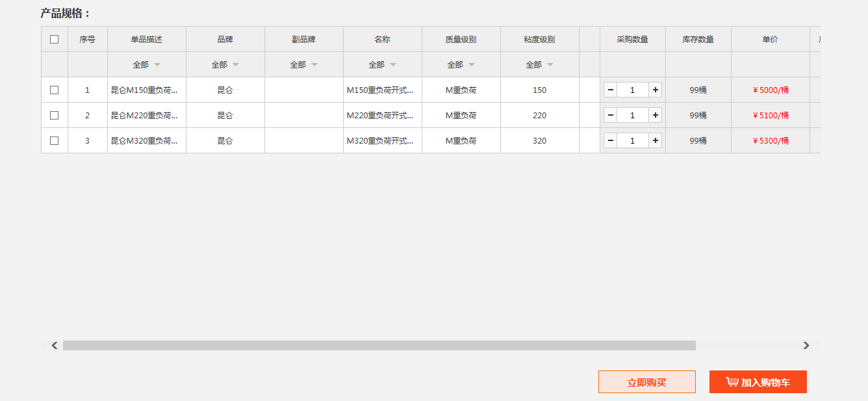This screenshot has width=868, height=401.
Task: Click the right arrow of horizontal scrollbar
Action: coord(806,345)
